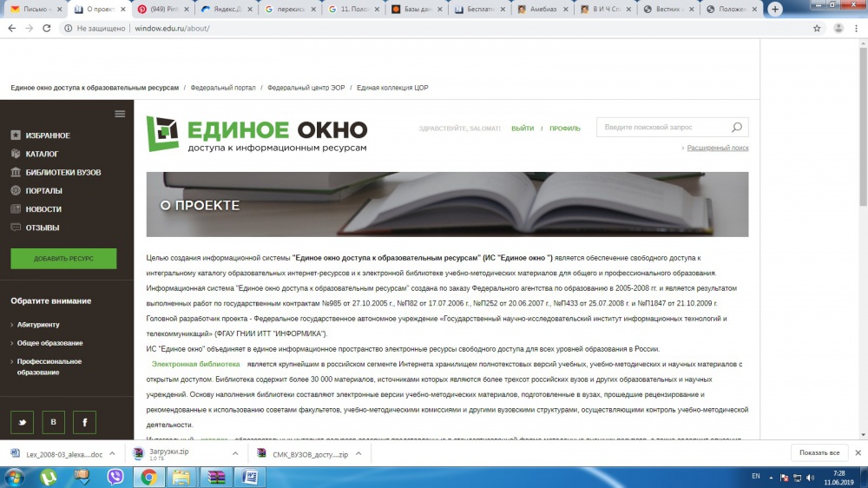Screen dimensions: 868x488
Task: Switch to the Pinterest tab
Action: pyautogui.click(x=163, y=9)
